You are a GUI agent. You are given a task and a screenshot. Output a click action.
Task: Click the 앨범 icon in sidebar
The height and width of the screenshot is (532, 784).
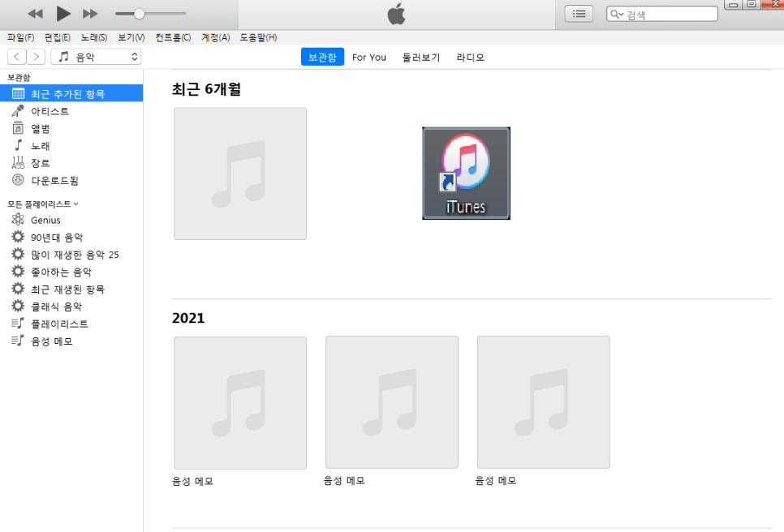pos(18,128)
